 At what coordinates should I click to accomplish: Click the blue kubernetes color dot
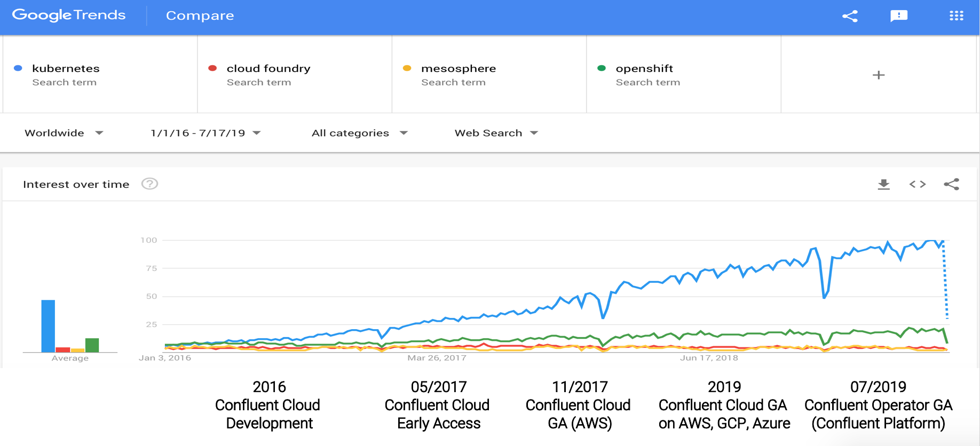[18, 68]
